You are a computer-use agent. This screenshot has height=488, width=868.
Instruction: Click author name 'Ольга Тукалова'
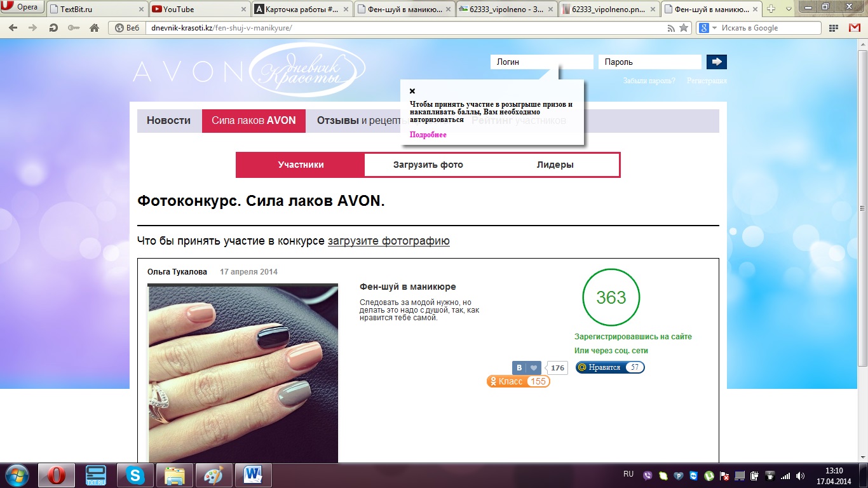click(x=177, y=271)
